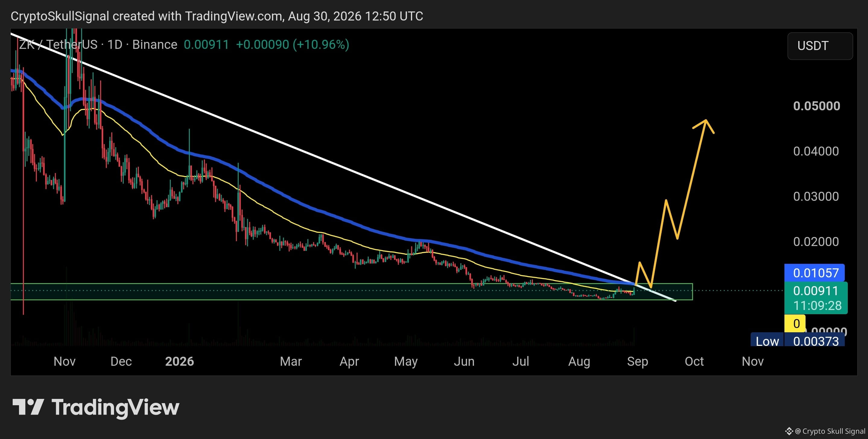Screen dimensions: 868x439
Task: Select the blue 0.01057 price label
Action: (x=814, y=273)
